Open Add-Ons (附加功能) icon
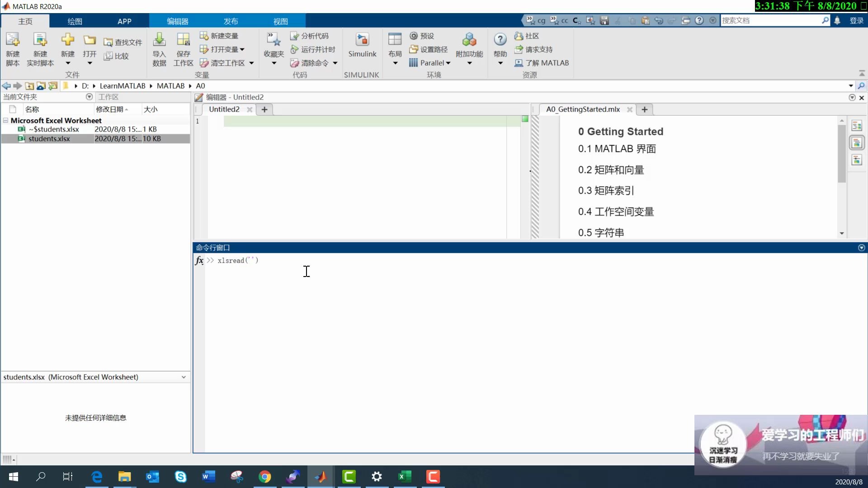 tap(469, 41)
